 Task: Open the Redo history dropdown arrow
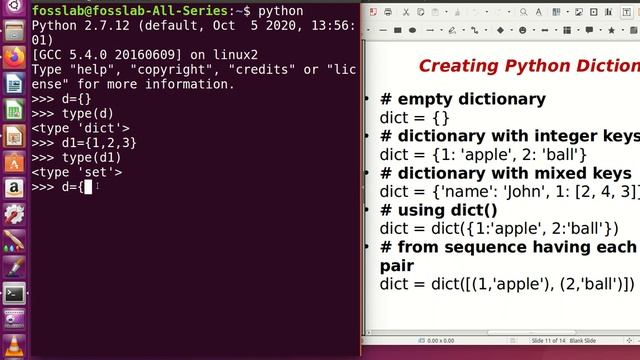pyautogui.click(x=509, y=12)
